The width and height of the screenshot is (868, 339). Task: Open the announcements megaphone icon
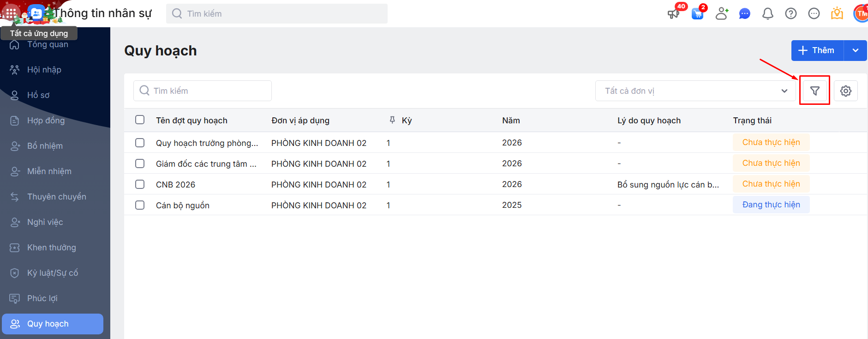tap(673, 14)
